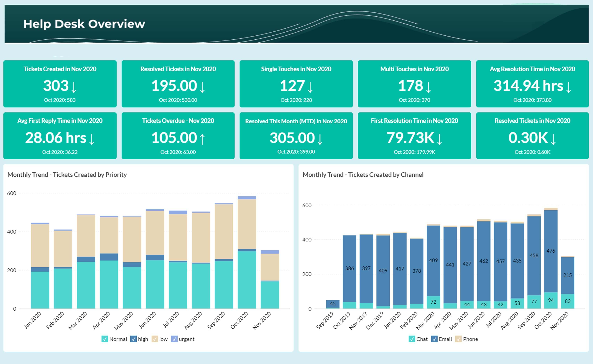Image resolution: width=593 pixels, height=364 pixels.
Task: Select the Multi Touches in Nov 2020 card
Action: [414, 83]
